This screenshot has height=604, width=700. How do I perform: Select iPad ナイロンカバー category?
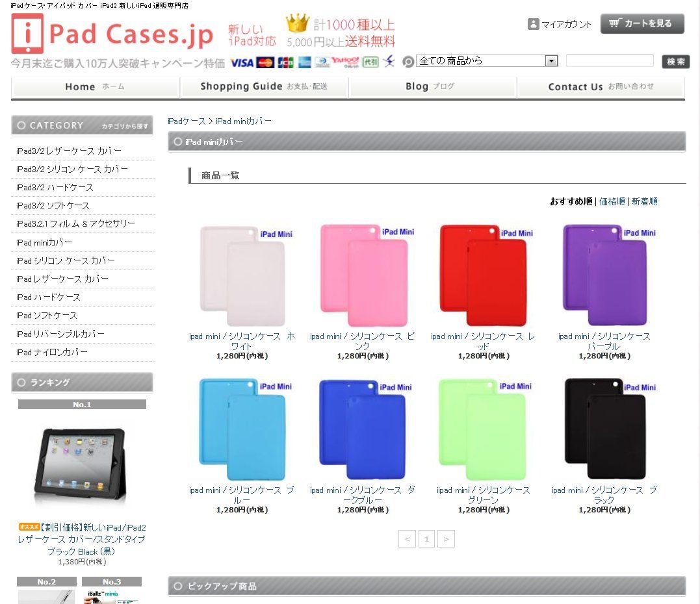(52, 352)
